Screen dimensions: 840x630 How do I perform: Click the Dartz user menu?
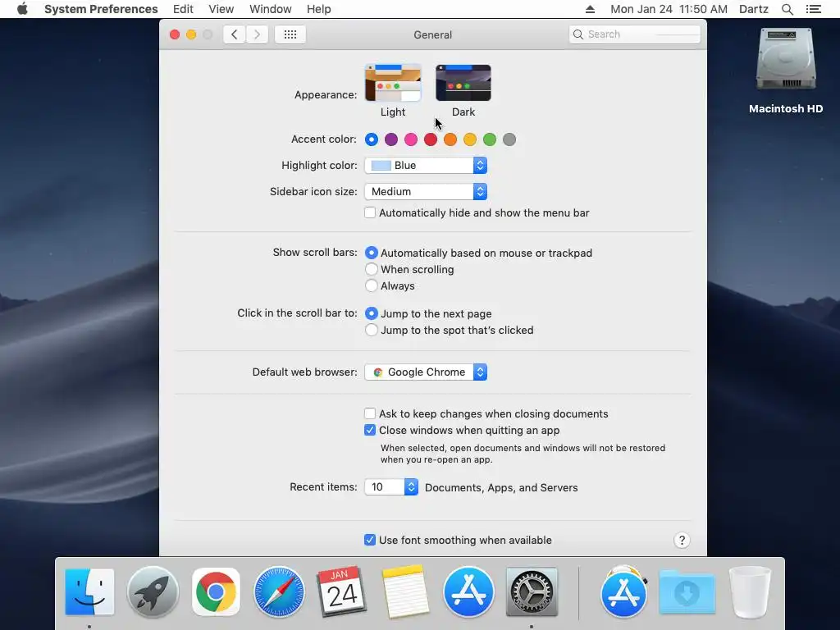click(754, 9)
